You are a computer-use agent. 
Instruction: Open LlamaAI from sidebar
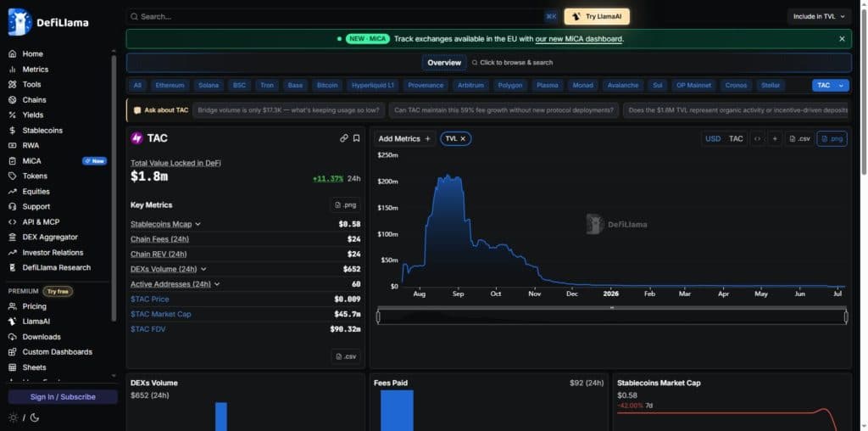pos(36,322)
